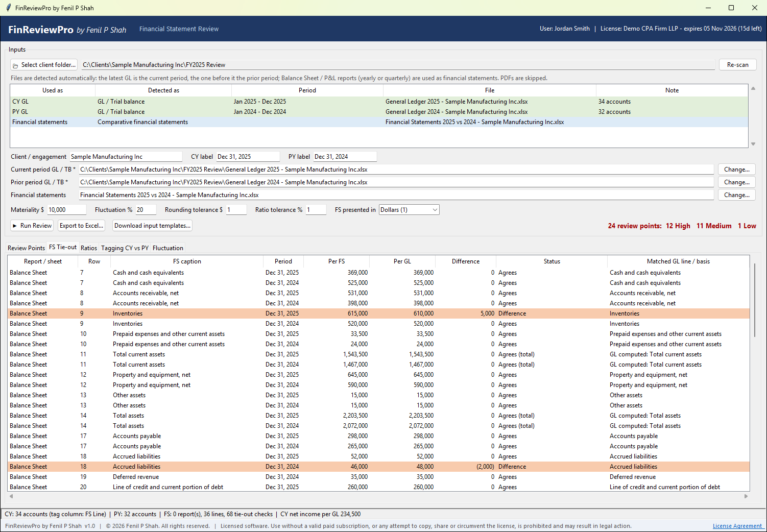This screenshot has width=767, height=532.
Task: Click Change for the Financial statements file
Action: [737, 195]
